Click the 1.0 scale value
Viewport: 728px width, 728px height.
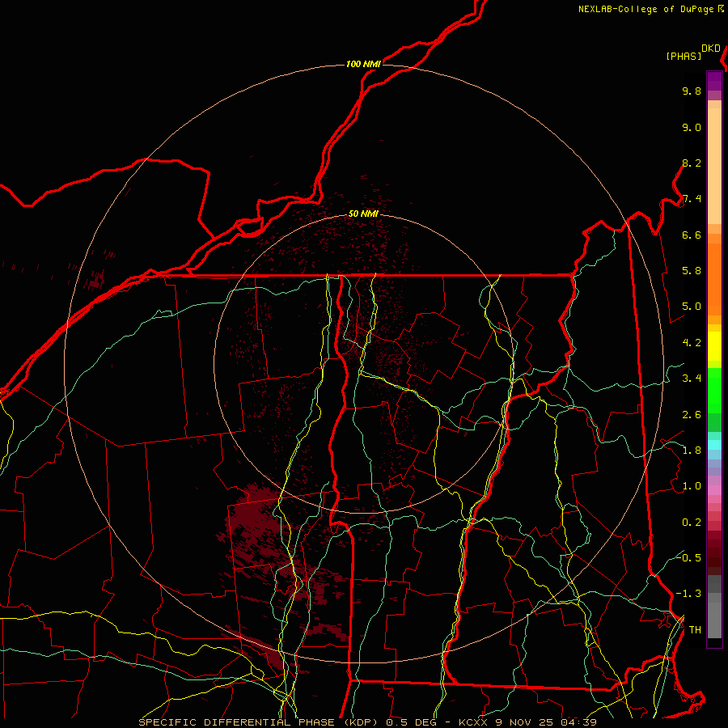click(x=692, y=486)
